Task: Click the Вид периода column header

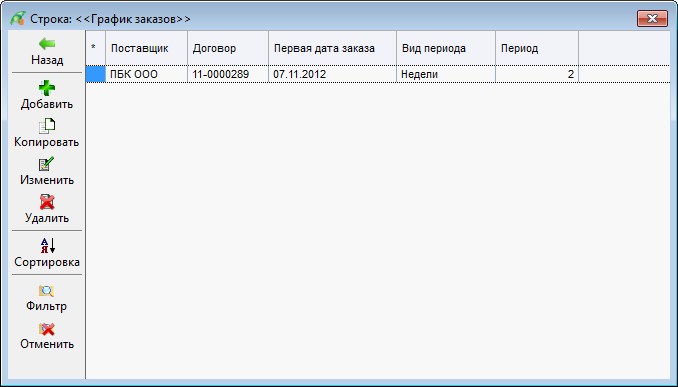Action: 446,48
